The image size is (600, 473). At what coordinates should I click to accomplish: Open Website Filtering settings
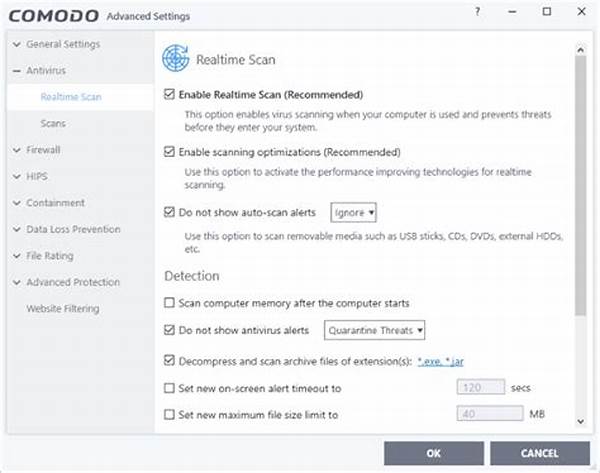click(63, 308)
